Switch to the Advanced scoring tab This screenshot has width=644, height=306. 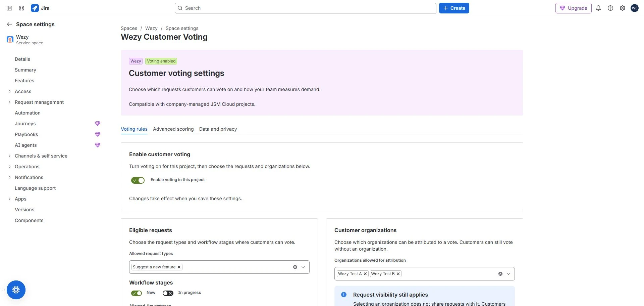pyautogui.click(x=173, y=129)
